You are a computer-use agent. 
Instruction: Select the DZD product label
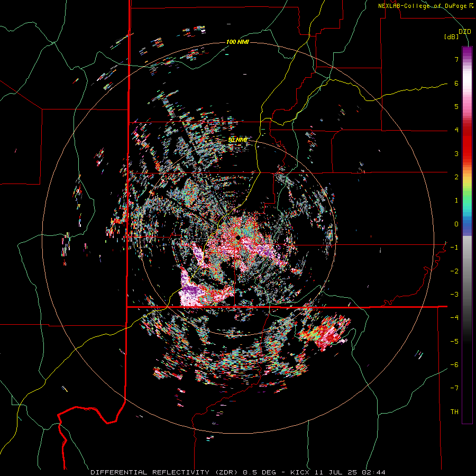click(464, 32)
